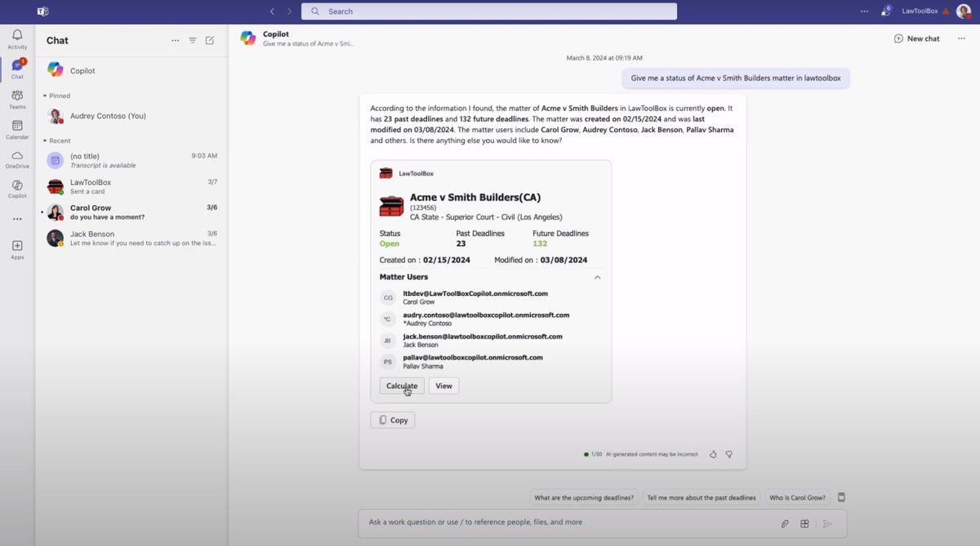Open the title bar settings ellipsis menu
The height and width of the screenshot is (546, 980).
864,11
